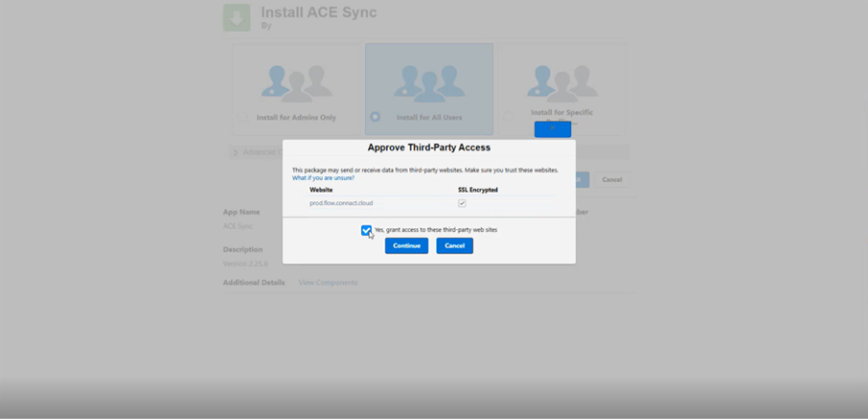868x419 pixels.
Task: Expand the Advanced Options chevron
Action: tap(235, 152)
